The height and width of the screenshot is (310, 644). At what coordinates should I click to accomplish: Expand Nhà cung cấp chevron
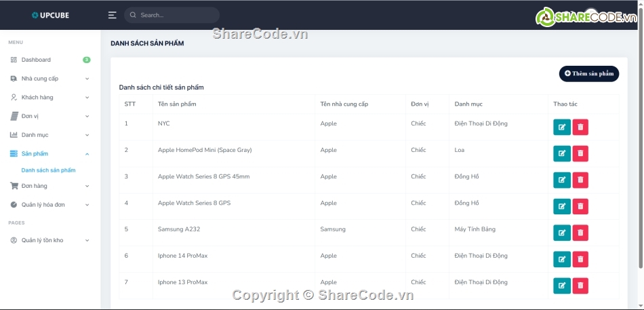(x=87, y=79)
